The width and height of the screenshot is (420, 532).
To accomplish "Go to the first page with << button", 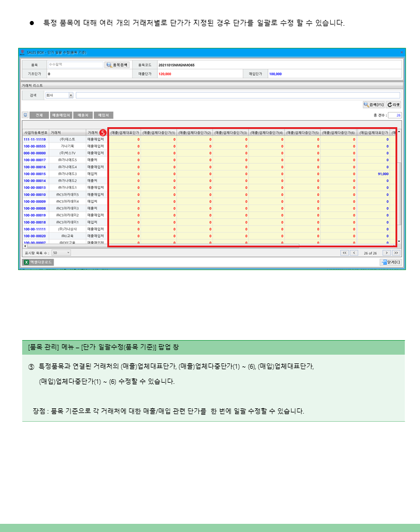I will pos(344,253).
